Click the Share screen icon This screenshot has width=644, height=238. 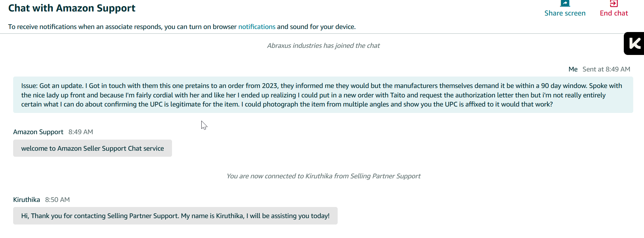(565, 3)
